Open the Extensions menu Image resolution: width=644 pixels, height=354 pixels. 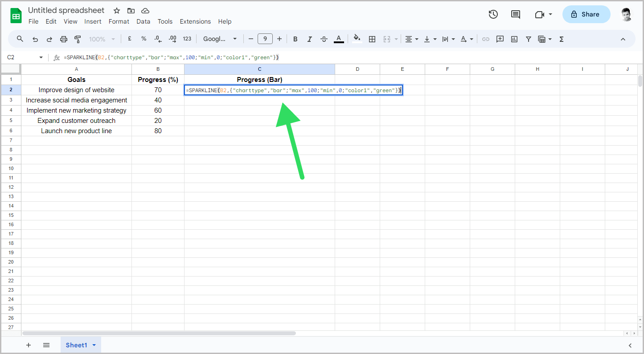[195, 21]
